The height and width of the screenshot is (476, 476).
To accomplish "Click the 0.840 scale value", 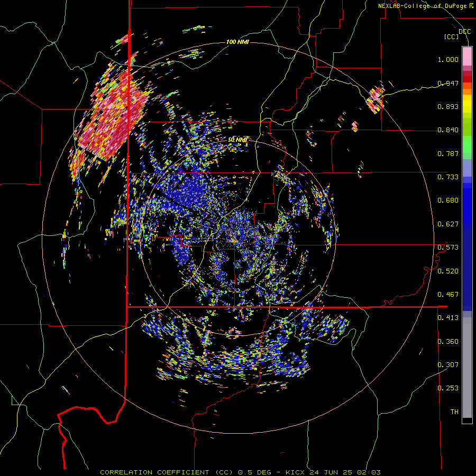I will click(x=448, y=130).
